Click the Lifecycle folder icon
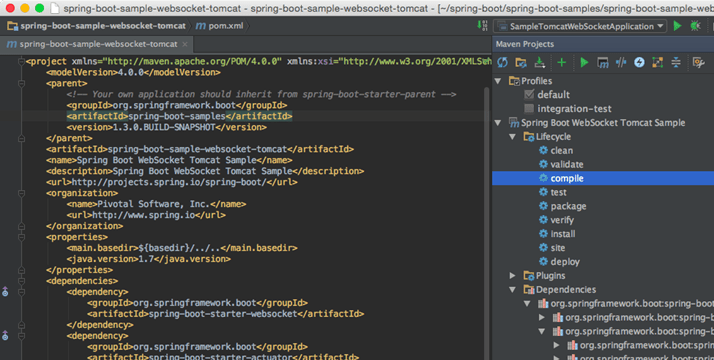 pos(528,137)
